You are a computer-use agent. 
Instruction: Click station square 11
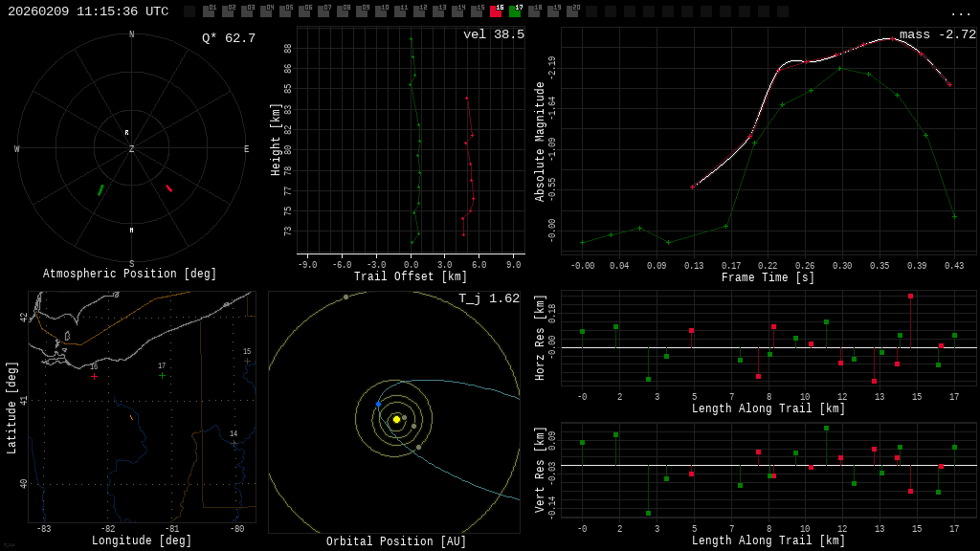[x=400, y=11]
